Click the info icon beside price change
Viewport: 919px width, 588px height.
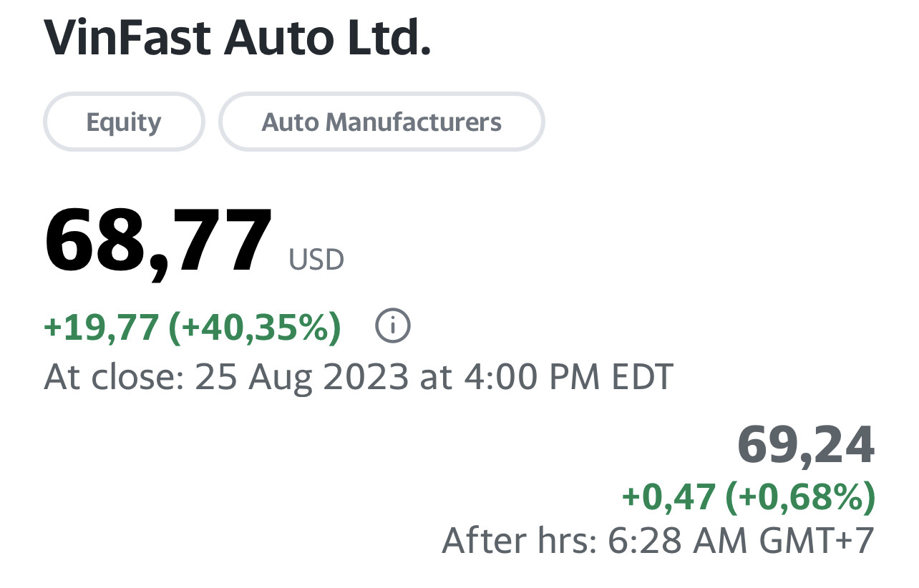click(392, 328)
